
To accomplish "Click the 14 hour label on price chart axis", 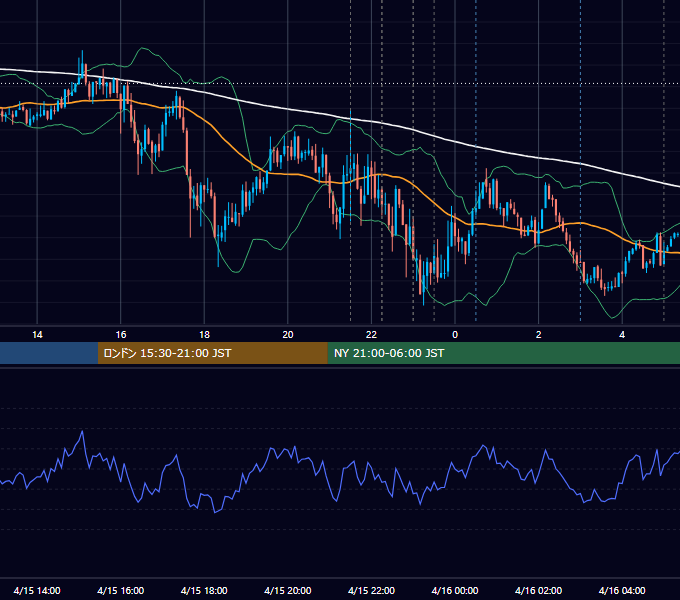I will (x=37, y=335).
